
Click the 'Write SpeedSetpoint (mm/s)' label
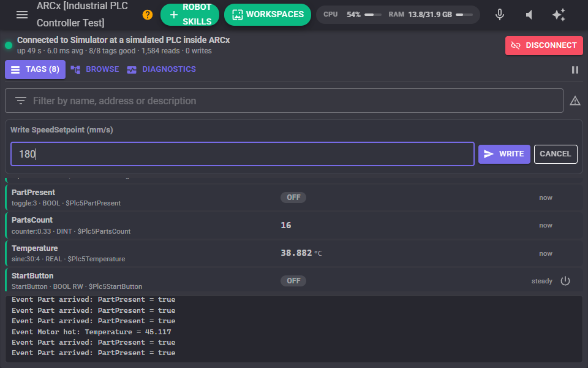pos(62,130)
